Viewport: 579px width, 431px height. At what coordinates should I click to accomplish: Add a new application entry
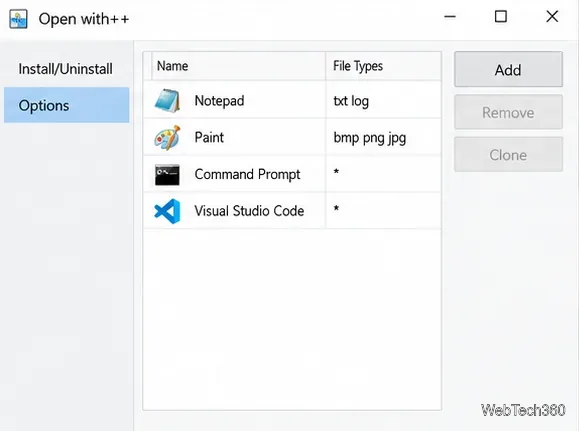(508, 69)
